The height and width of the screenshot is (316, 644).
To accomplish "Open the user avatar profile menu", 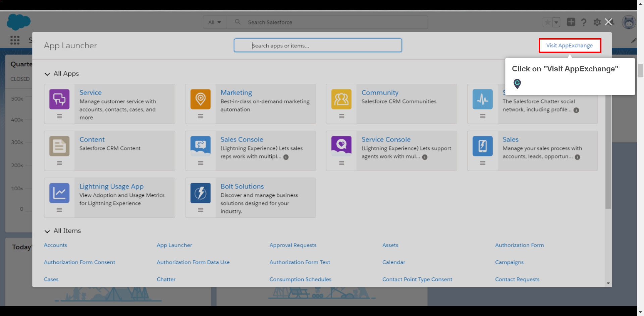I will tap(629, 22).
